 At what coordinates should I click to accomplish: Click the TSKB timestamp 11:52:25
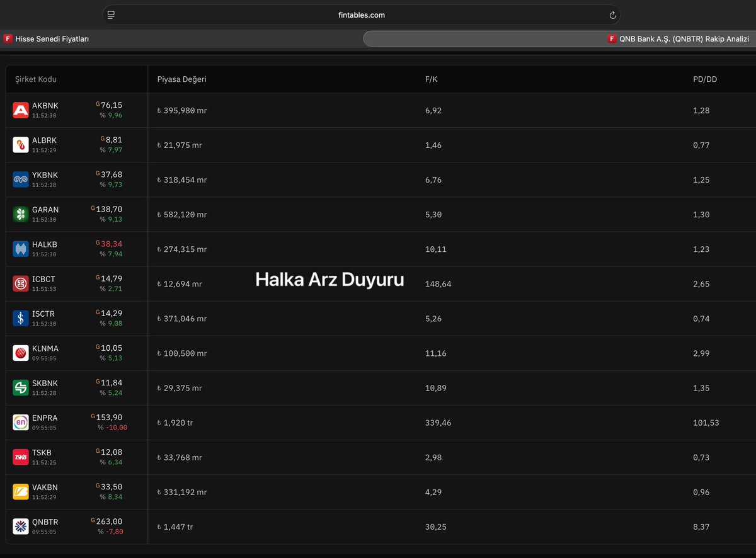[44, 462]
